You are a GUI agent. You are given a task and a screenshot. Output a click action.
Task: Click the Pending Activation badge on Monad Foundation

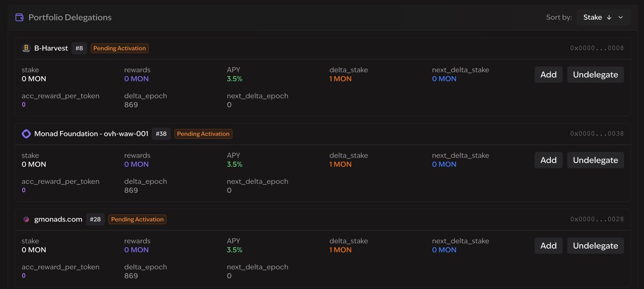coord(203,134)
